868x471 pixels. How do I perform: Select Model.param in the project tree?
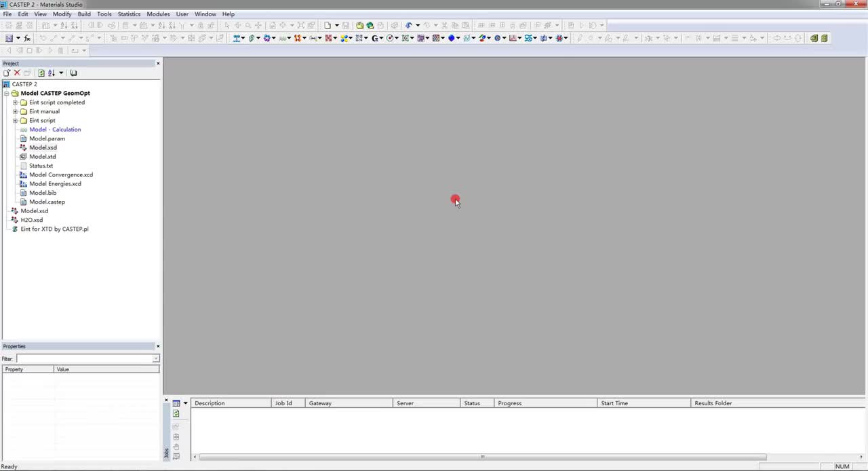coord(47,138)
